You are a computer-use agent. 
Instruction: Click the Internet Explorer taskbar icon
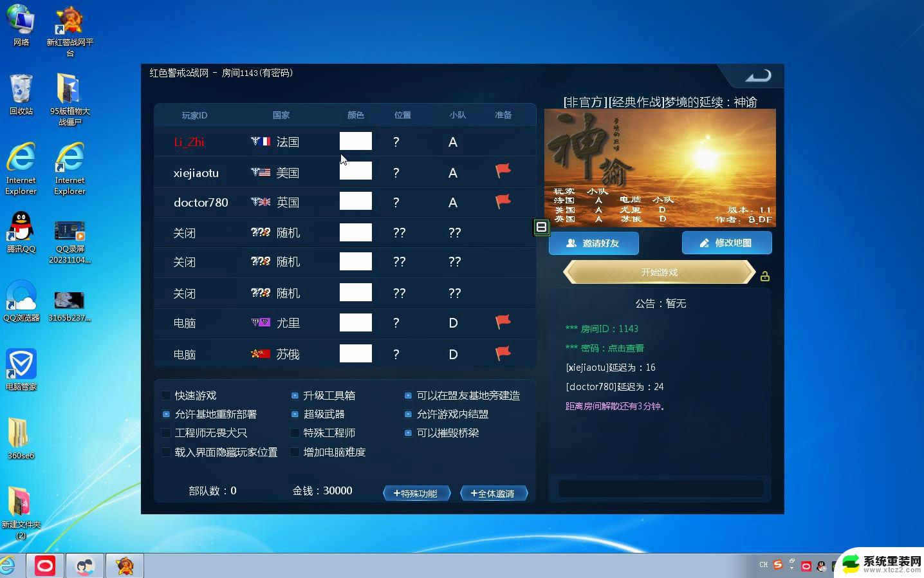tap(6, 566)
